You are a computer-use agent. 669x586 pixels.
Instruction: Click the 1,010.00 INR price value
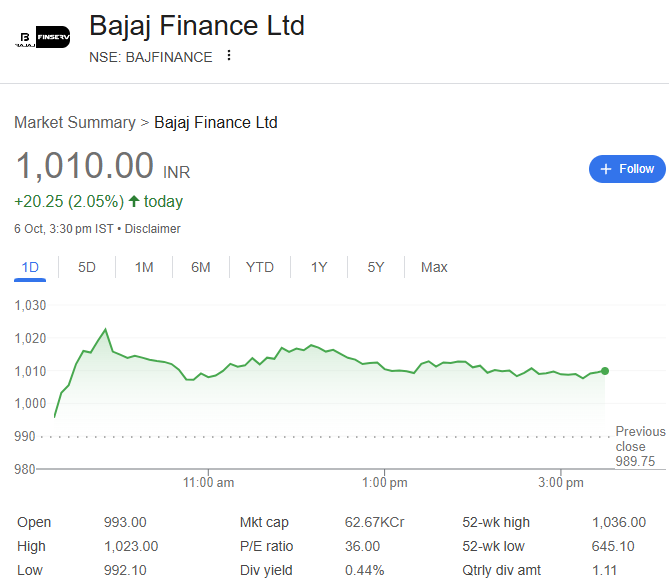(84, 166)
